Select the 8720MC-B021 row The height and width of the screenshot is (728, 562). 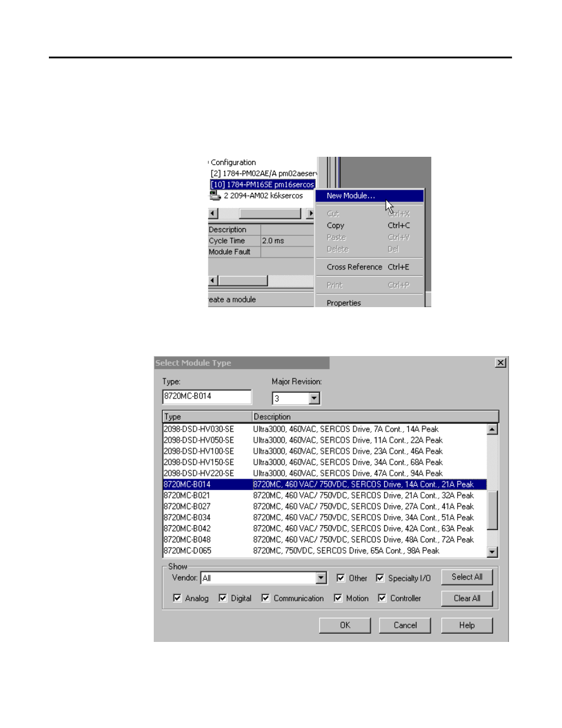coord(325,496)
